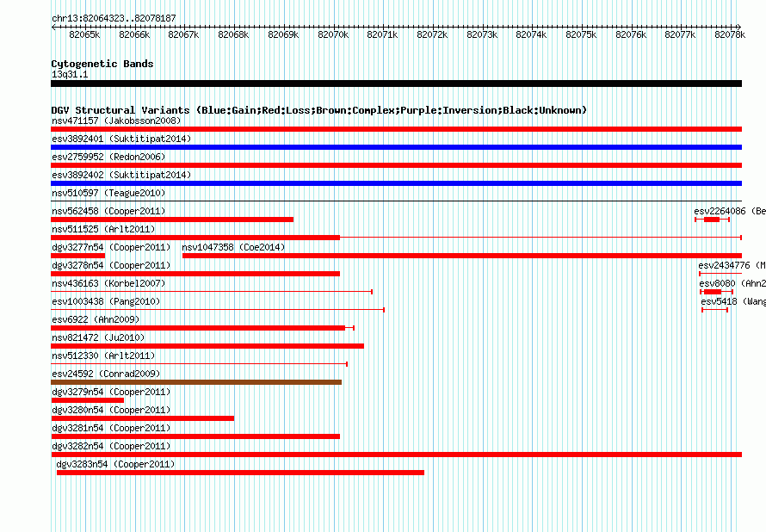
Task: Open nsv512330 (Arlt2011) label
Action: click(x=103, y=356)
